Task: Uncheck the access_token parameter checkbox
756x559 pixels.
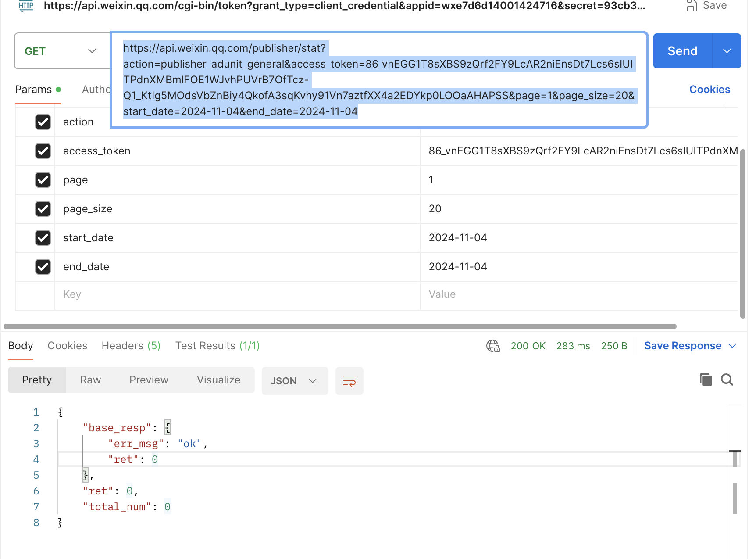Action: pyautogui.click(x=43, y=151)
